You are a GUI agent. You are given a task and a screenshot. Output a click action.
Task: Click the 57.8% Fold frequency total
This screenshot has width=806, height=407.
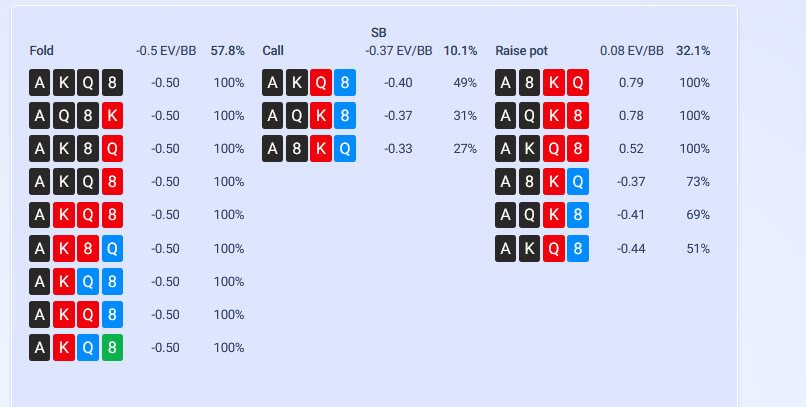click(x=228, y=51)
